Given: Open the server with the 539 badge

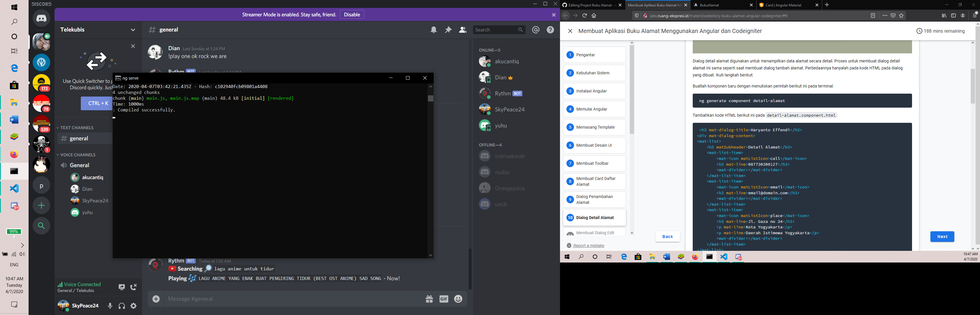Looking at the screenshot, I should click(41, 124).
